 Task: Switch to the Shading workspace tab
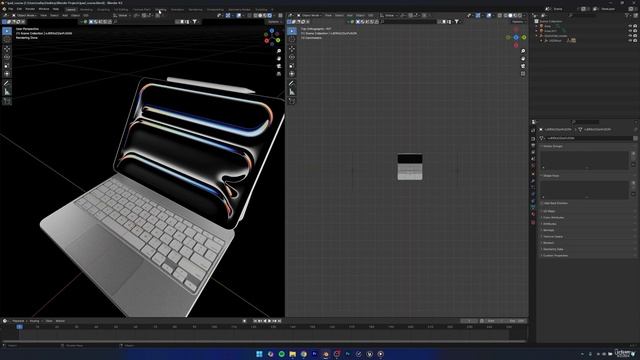[161, 9]
